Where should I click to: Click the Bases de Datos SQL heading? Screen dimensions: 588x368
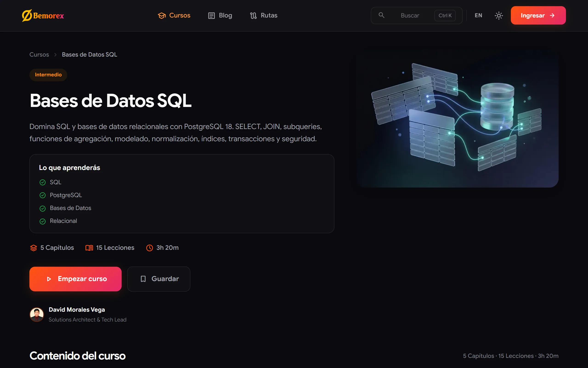point(110,101)
